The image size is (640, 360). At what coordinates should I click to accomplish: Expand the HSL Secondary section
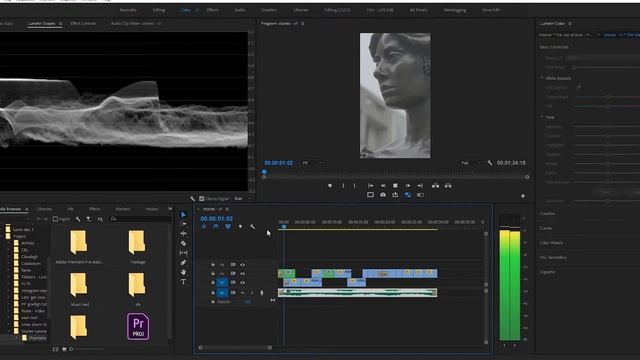tap(553, 258)
